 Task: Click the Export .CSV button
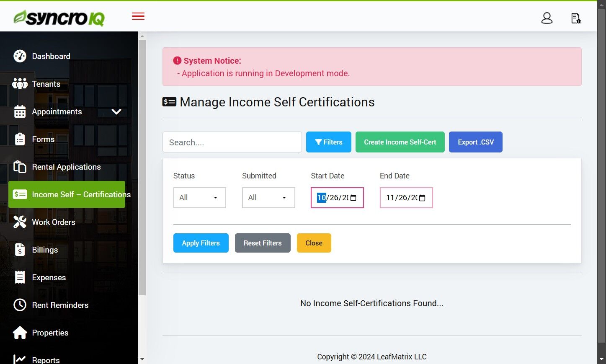(476, 142)
